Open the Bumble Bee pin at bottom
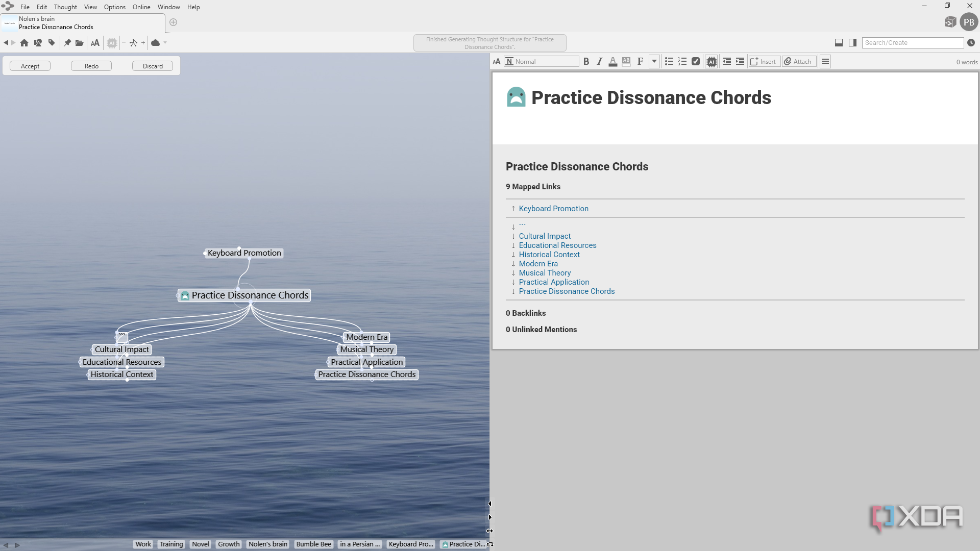980x551 pixels. coord(313,544)
